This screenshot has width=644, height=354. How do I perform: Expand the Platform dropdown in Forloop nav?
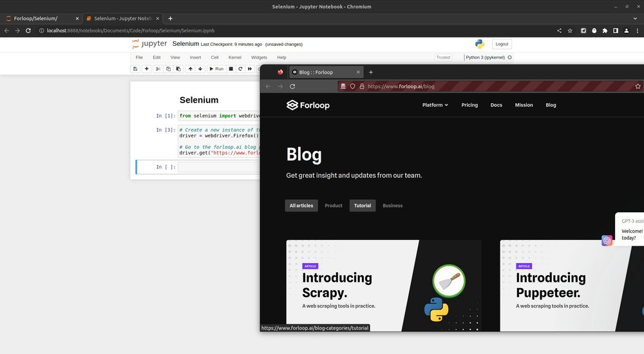click(435, 105)
